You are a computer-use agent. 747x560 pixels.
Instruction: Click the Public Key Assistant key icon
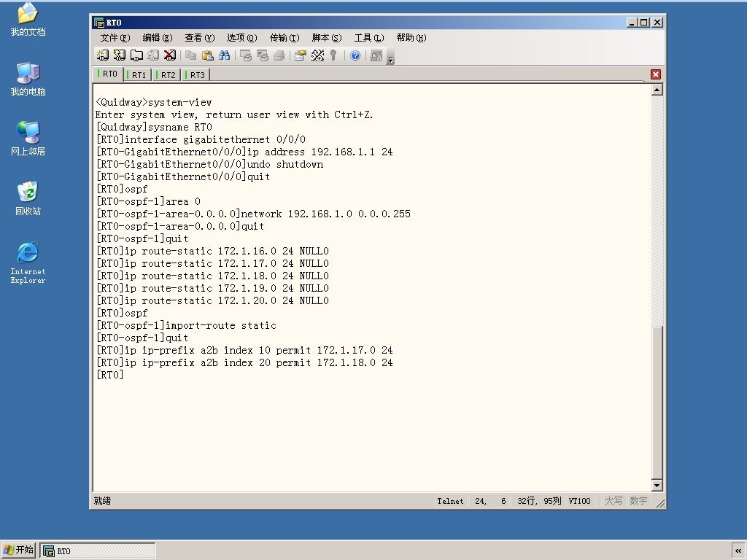coord(333,55)
